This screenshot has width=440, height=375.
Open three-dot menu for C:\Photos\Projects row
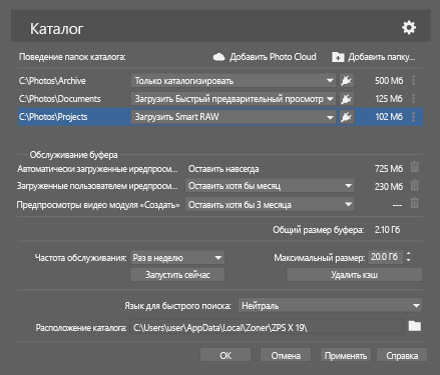point(413,117)
